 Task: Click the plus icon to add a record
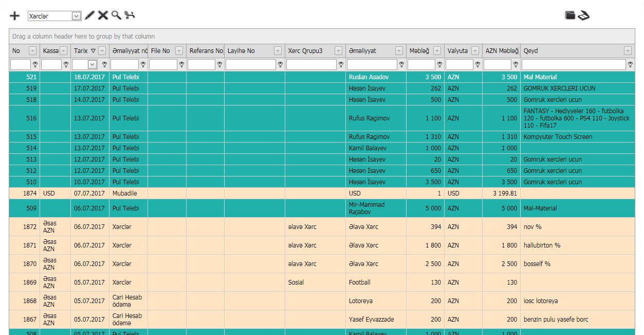tap(15, 16)
